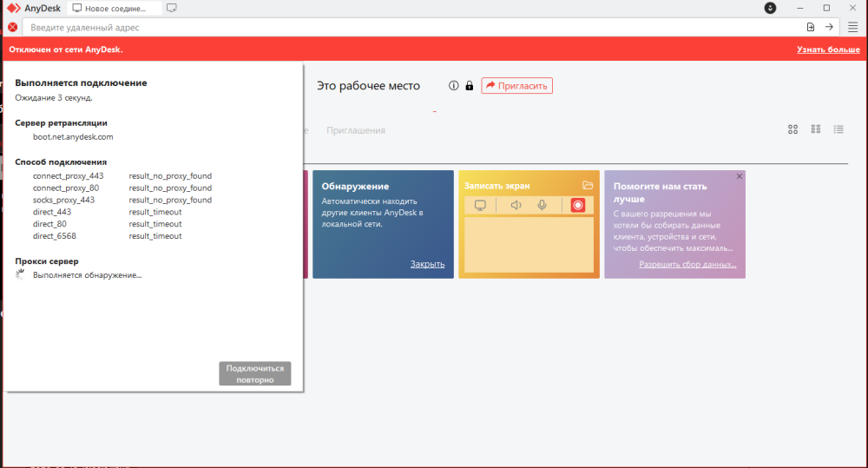Click the 'connect_proxy_80' row
The height and width of the screenshot is (468, 868).
(x=122, y=188)
